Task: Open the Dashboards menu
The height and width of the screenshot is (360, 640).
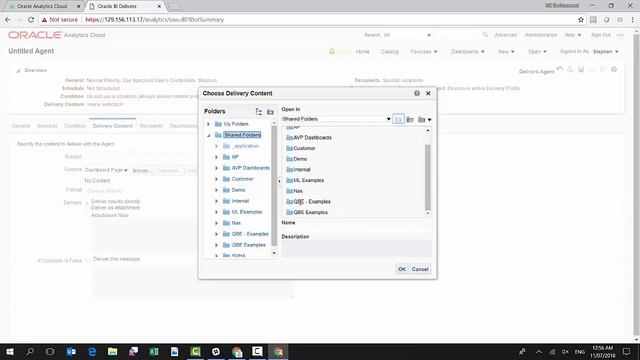Action: click(x=468, y=52)
